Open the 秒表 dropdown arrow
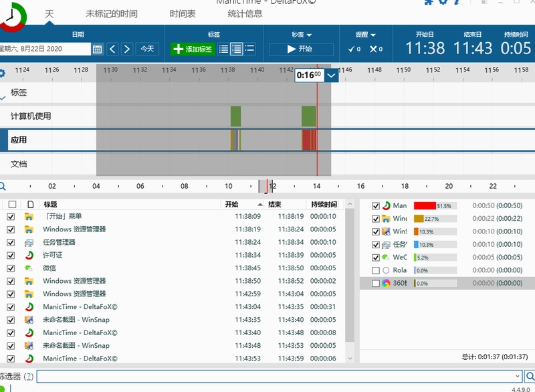Image resolution: width=535 pixels, height=392 pixels. [x=309, y=35]
